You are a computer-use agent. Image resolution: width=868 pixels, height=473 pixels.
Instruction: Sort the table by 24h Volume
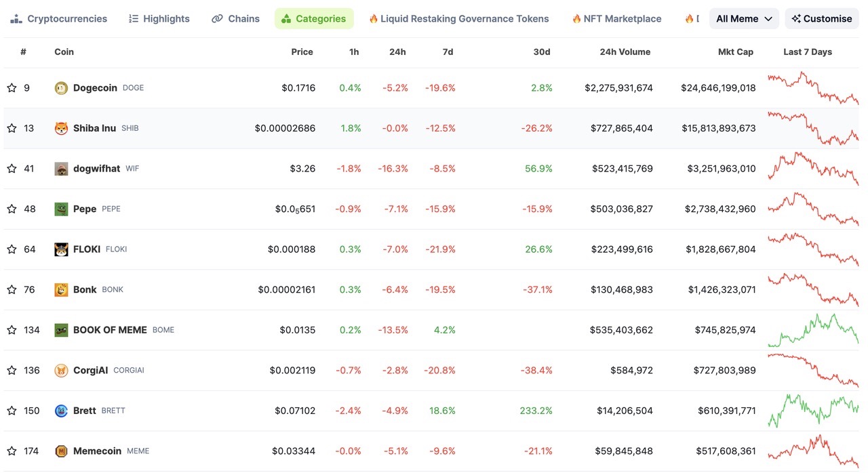[x=625, y=52]
